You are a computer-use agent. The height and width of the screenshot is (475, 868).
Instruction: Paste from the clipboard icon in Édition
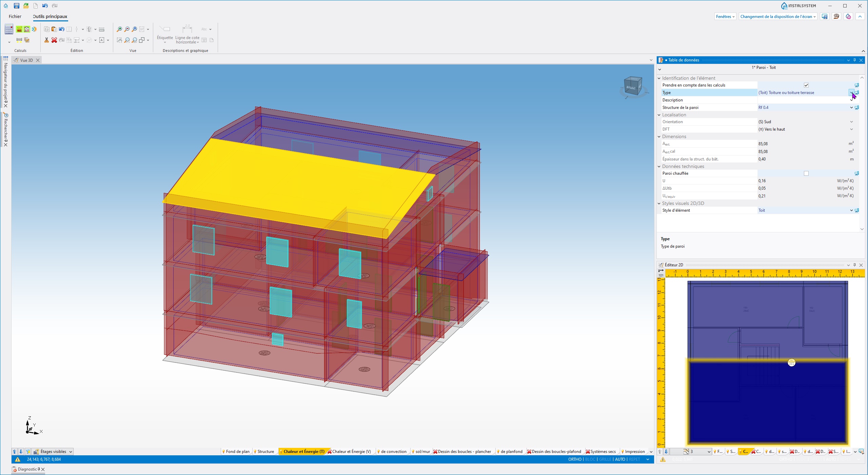tap(54, 29)
